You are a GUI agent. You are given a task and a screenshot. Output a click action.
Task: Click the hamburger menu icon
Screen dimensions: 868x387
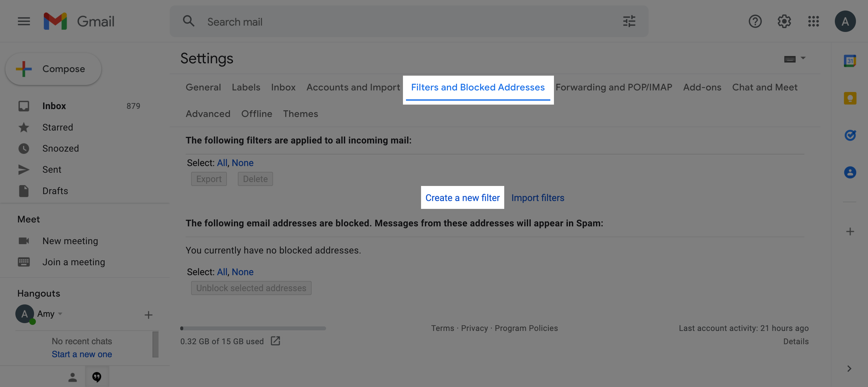click(x=23, y=21)
